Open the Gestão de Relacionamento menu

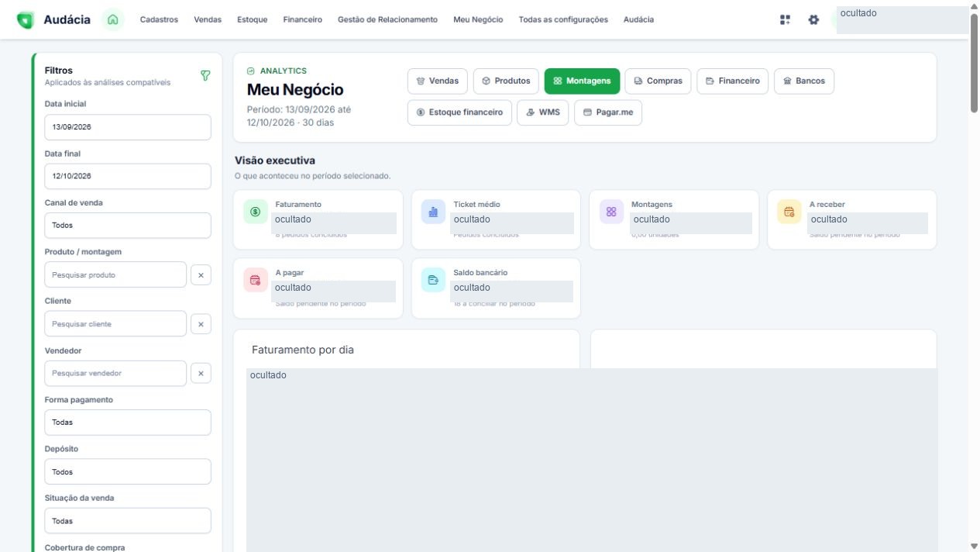[x=387, y=19]
